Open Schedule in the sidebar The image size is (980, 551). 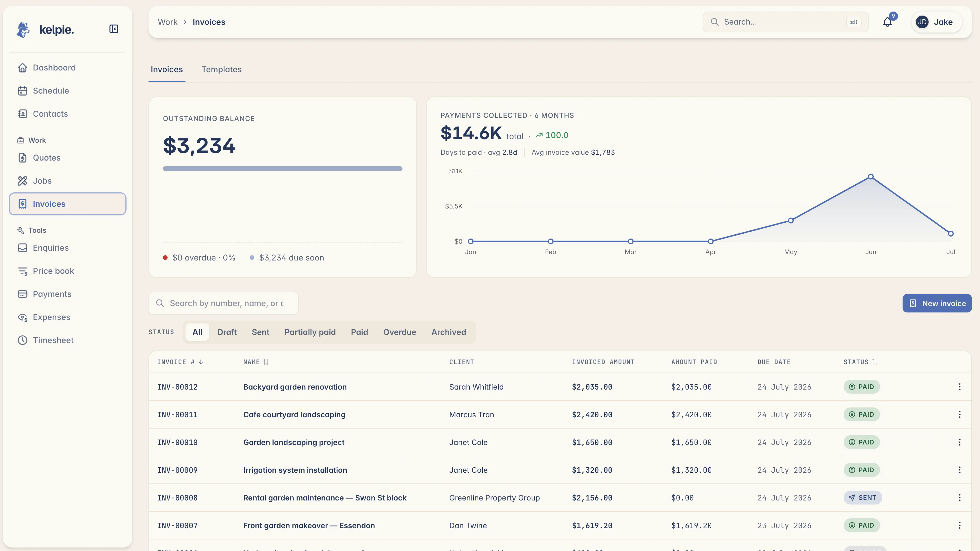(x=68, y=90)
